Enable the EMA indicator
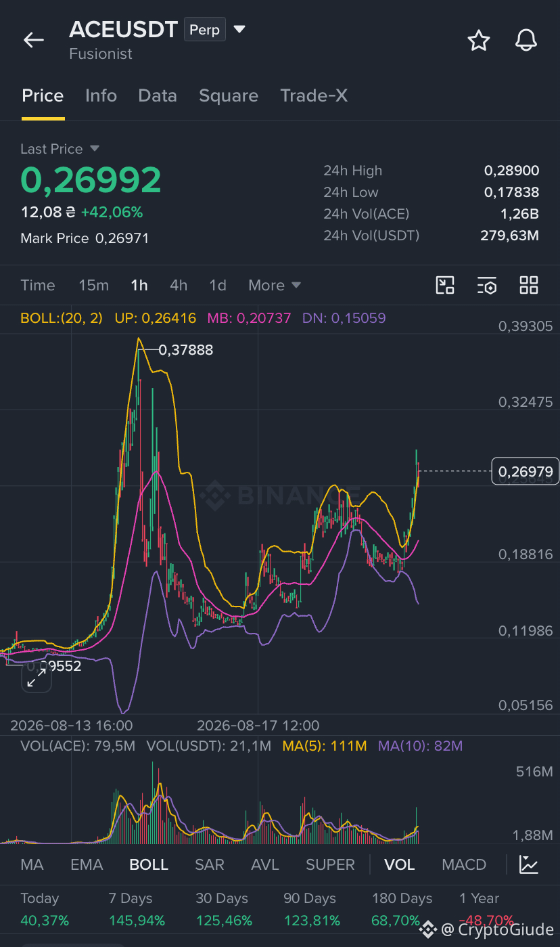The width and height of the screenshot is (560, 947). [87, 864]
